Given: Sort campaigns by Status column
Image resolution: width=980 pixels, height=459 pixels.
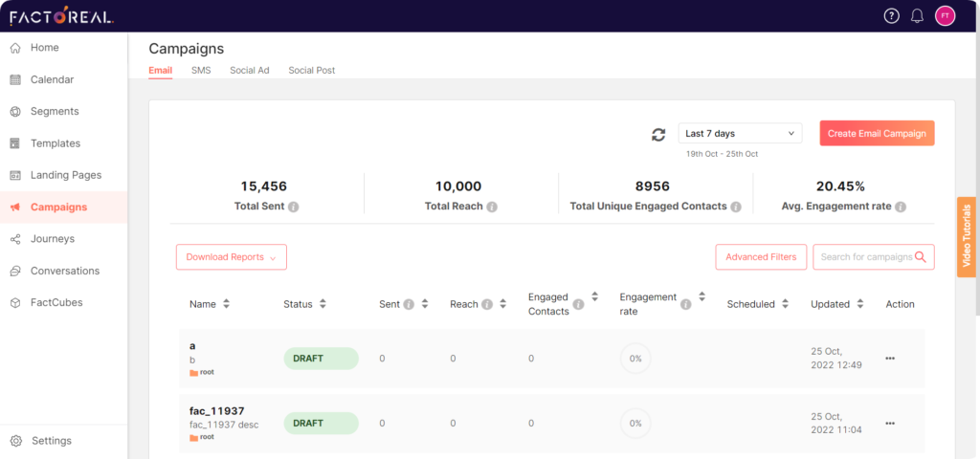Looking at the screenshot, I should 323,304.
